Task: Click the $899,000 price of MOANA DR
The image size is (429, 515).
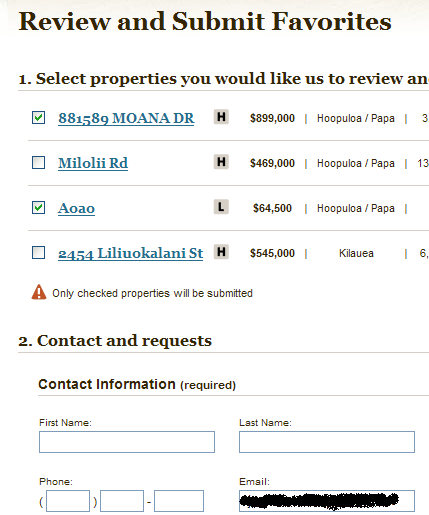Action: (272, 118)
